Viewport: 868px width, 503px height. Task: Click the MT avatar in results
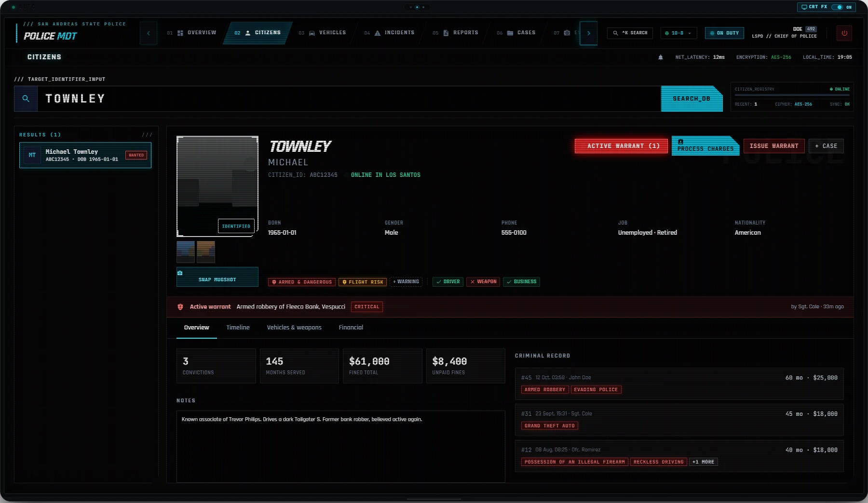(32, 155)
